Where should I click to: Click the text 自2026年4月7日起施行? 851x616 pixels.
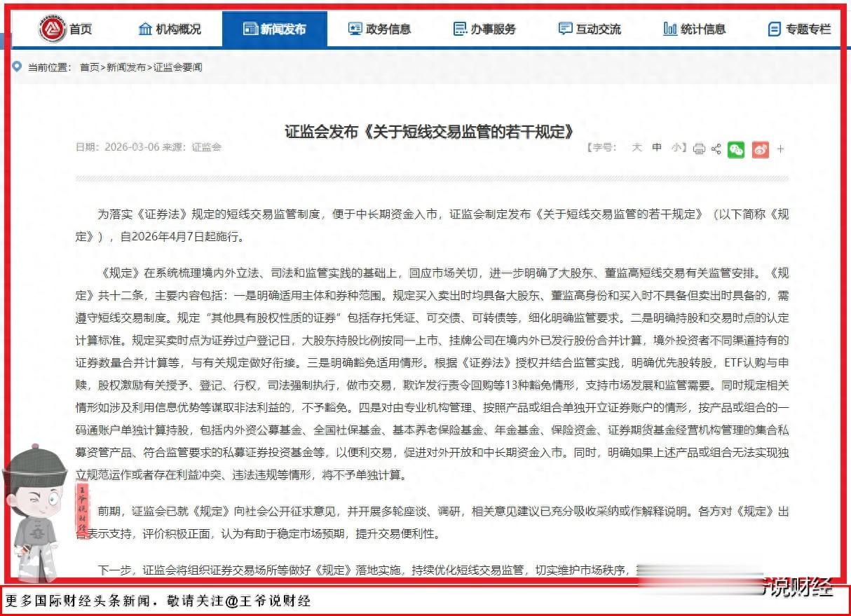tap(182, 237)
